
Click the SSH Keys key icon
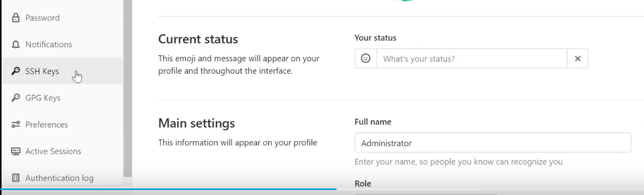click(x=15, y=71)
